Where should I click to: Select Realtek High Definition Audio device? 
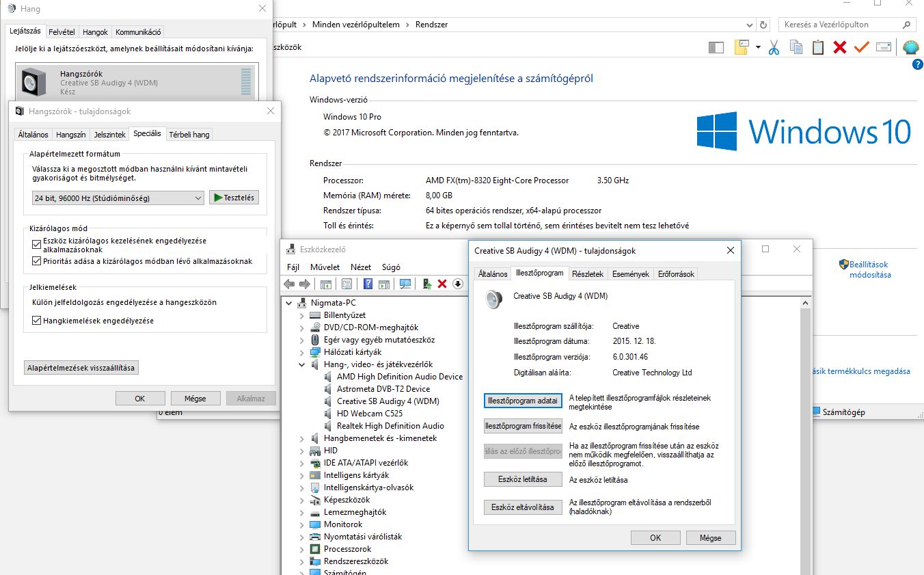(x=390, y=426)
